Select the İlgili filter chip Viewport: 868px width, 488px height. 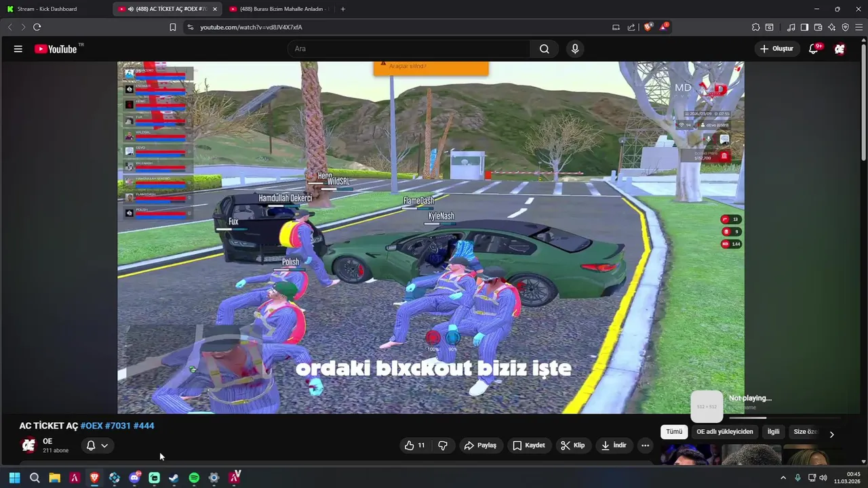coord(773,432)
